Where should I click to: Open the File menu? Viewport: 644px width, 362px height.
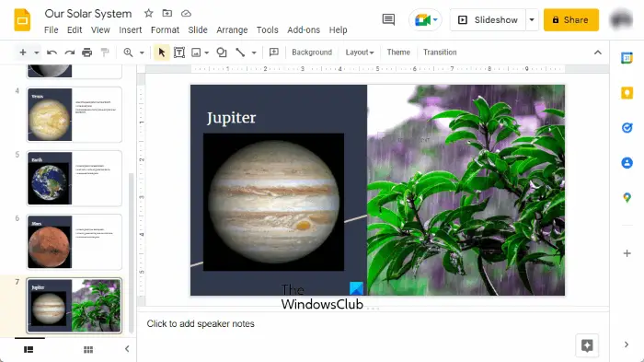(x=51, y=30)
